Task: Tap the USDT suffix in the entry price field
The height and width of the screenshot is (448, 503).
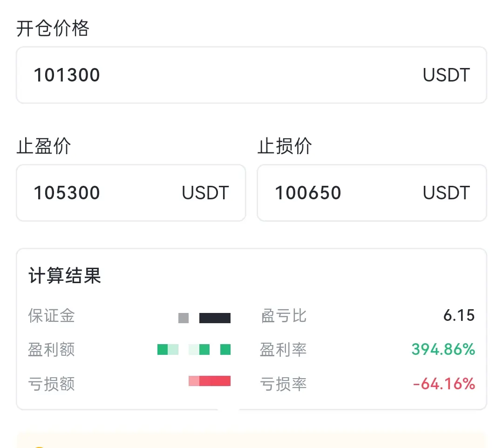Action: (446, 75)
